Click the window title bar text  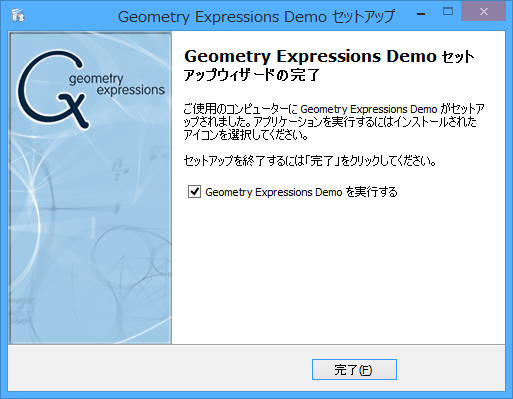[256, 17]
